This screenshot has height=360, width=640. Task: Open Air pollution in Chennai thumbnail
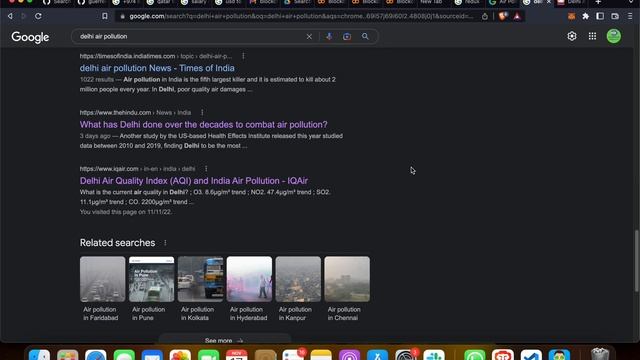(x=347, y=279)
